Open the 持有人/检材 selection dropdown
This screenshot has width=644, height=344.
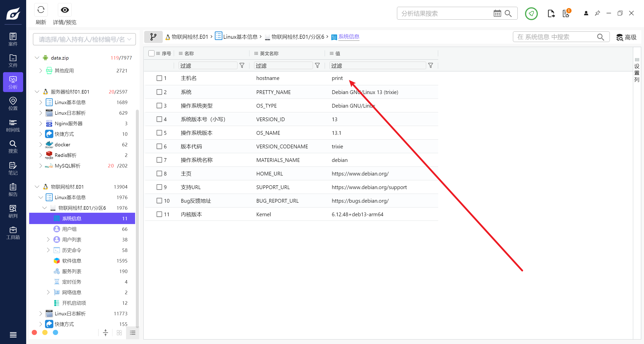point(84,39)
